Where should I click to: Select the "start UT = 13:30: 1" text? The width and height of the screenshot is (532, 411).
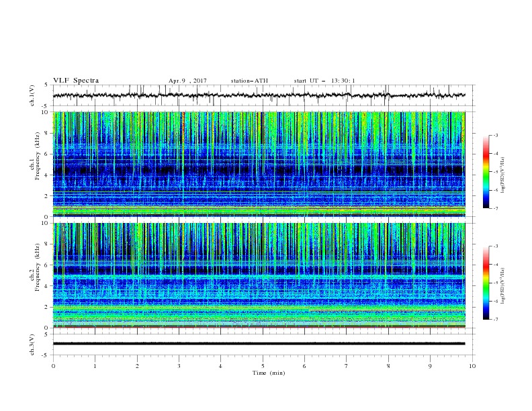324,81
